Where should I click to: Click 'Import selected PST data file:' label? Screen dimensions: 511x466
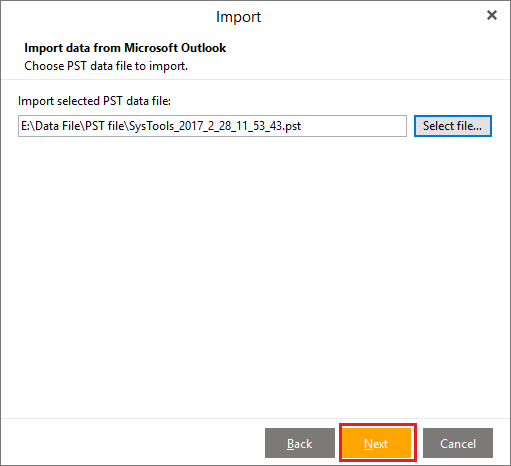click(x=94, y=101)
